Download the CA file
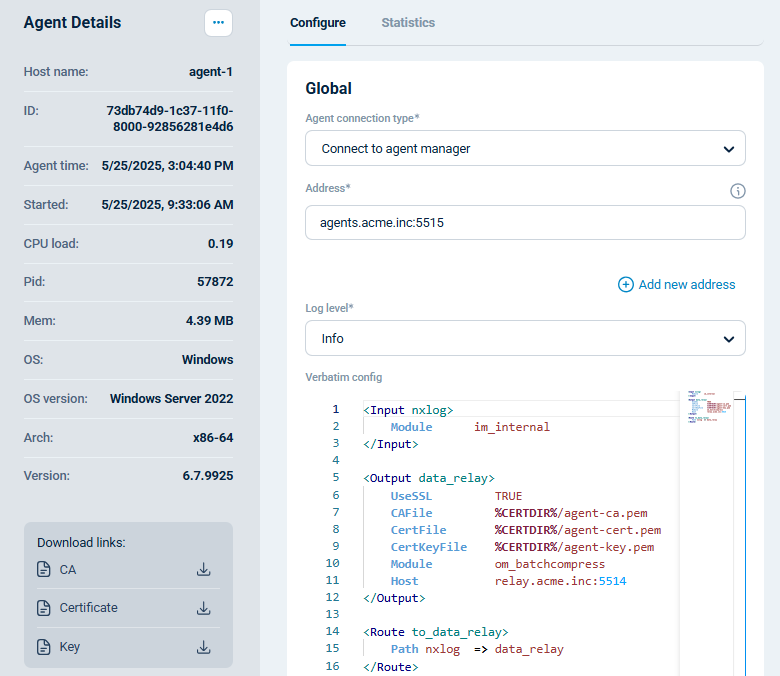780x676 pixels. click(x=203, y=570)
